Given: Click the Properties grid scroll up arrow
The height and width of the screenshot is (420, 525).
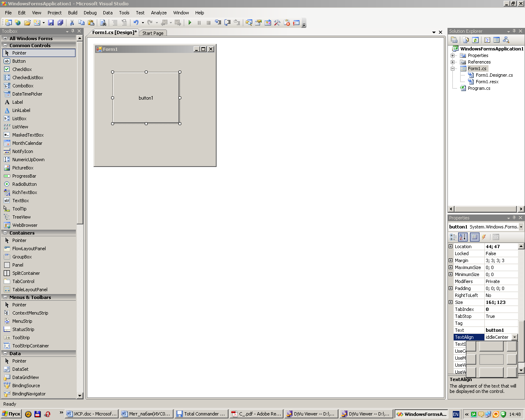Looking at the screenshot, I should point(521,247).
